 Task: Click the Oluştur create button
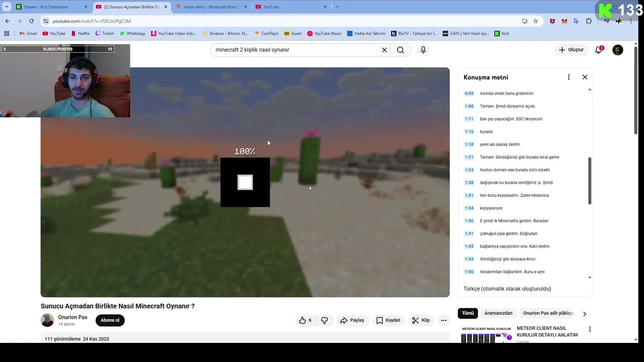pos(571,50)
